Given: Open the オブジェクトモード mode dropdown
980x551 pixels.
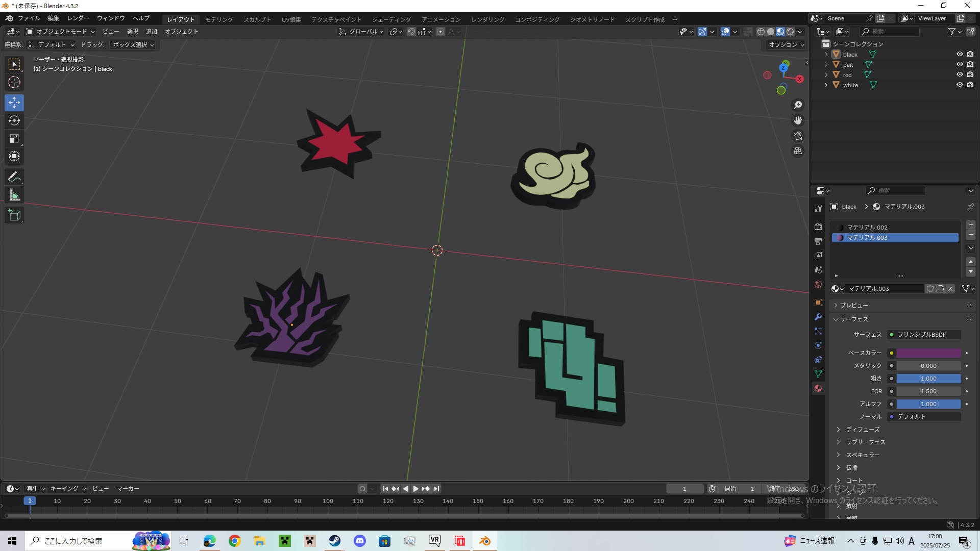Looking at the screenshot, I should pyautogui.click(x=61, y=32).
